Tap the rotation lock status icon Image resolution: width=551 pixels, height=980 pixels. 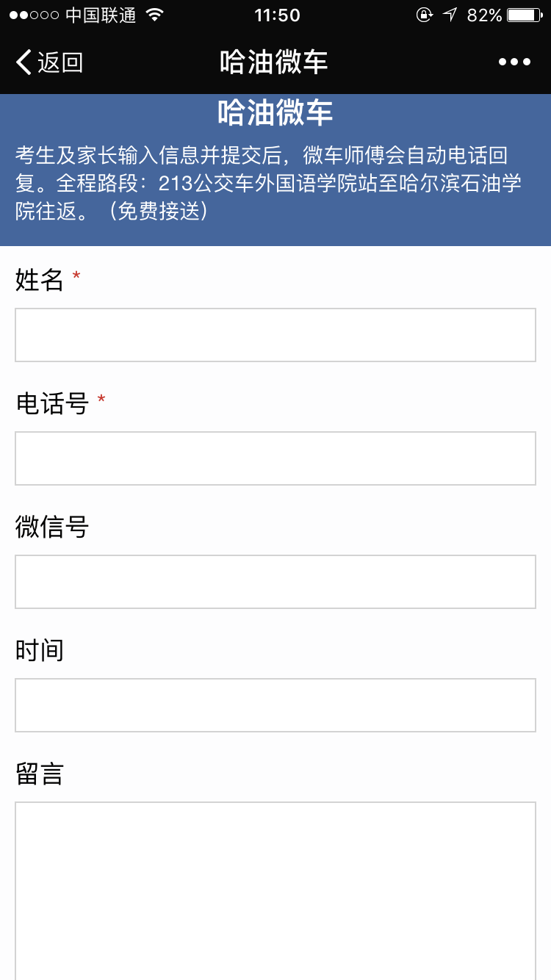click(x=424, y=15)
